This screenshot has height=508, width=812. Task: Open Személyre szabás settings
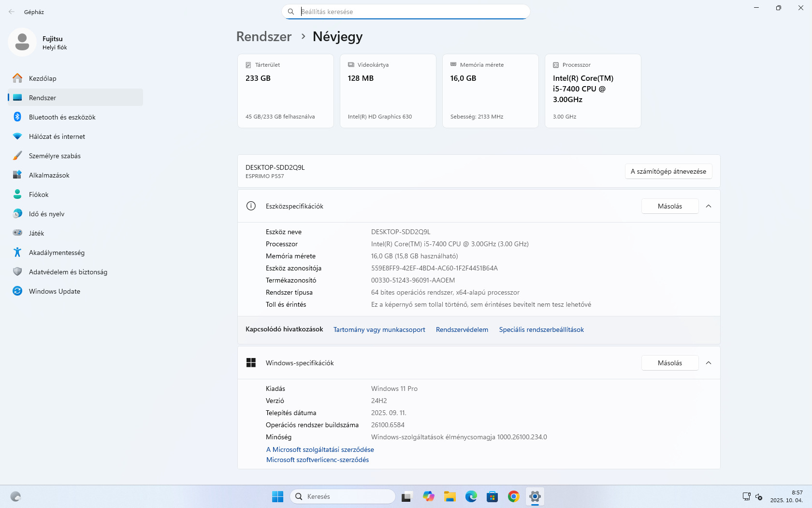(75, 156)
